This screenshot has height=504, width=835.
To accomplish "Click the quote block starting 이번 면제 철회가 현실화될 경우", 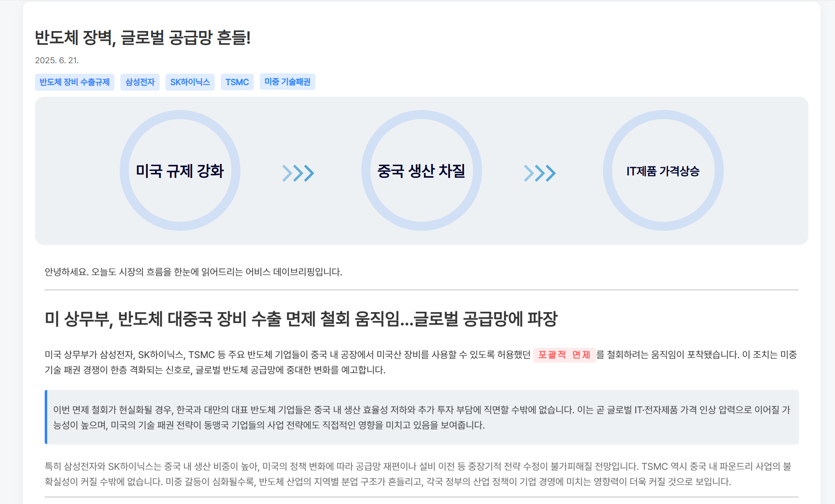I will click(422, 417).
